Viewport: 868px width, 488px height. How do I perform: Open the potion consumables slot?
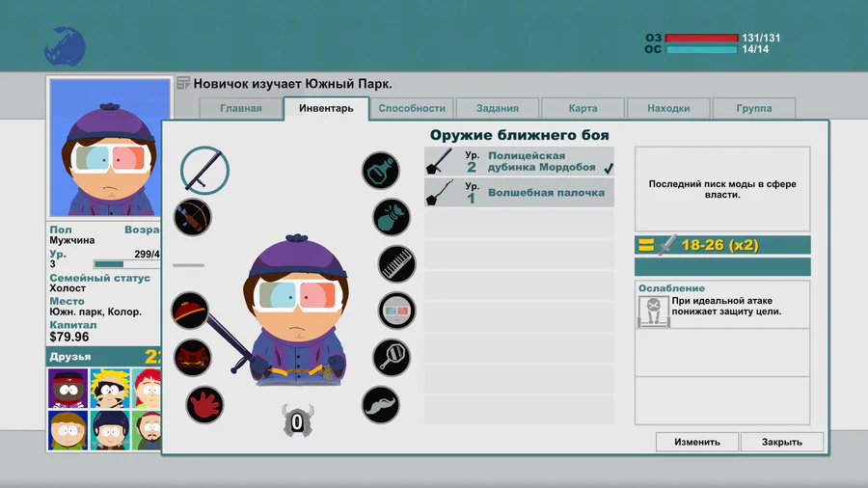[381, 171]
